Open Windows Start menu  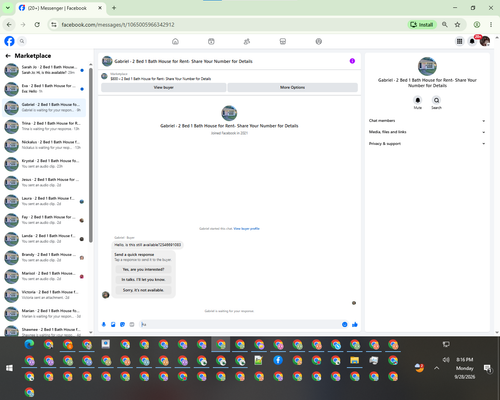(x=9, y=368)
